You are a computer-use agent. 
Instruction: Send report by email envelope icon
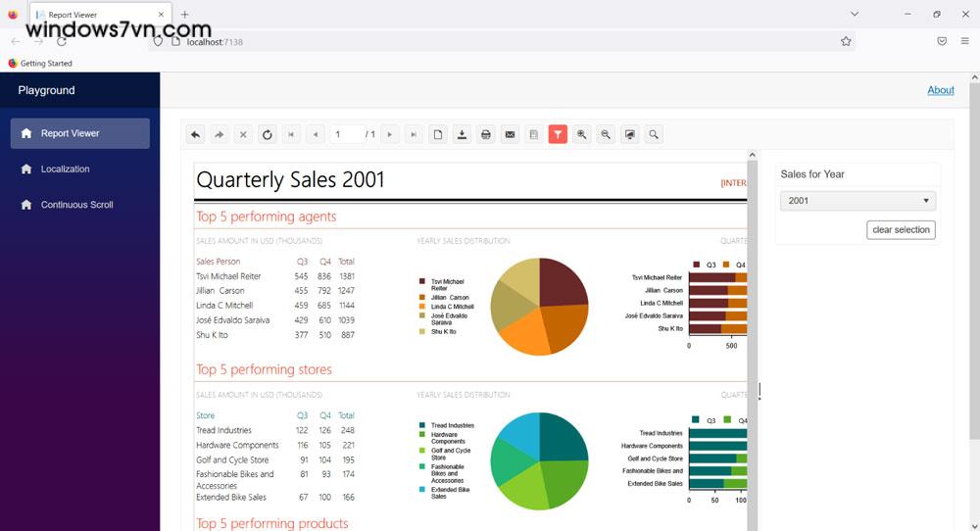(x=510, y=134)
